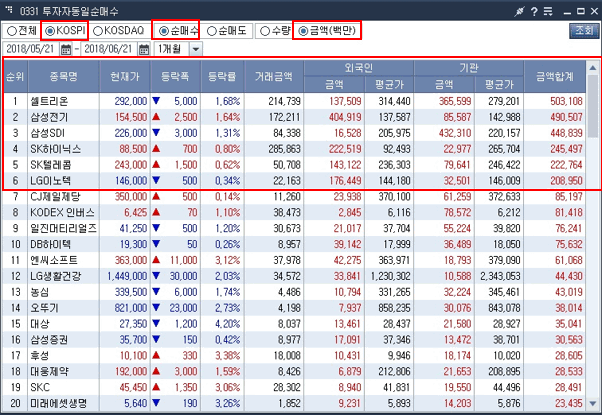Click the 2018/06/21 end date field
The width and height of the screenshot is (602, 415).
point(108,49)
